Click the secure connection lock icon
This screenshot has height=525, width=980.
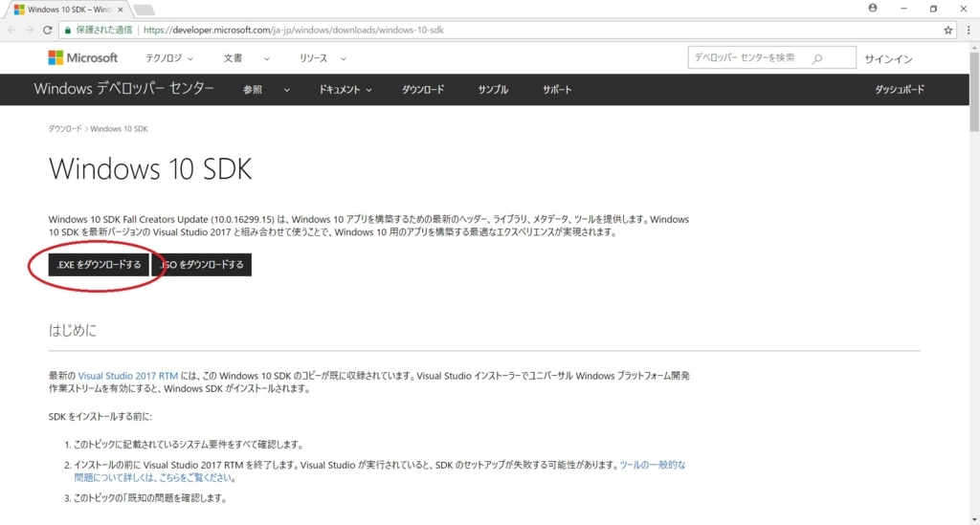pos(68,30)
